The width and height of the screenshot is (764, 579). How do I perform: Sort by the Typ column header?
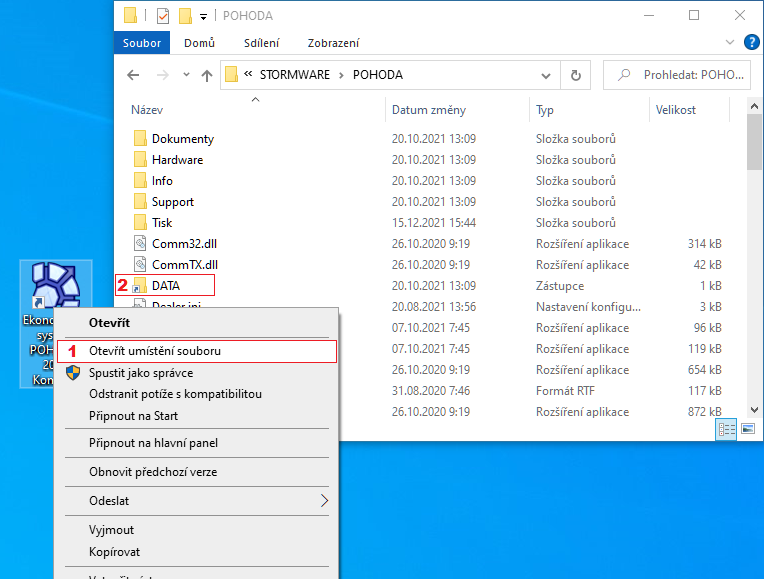click(x=545, y=110)
